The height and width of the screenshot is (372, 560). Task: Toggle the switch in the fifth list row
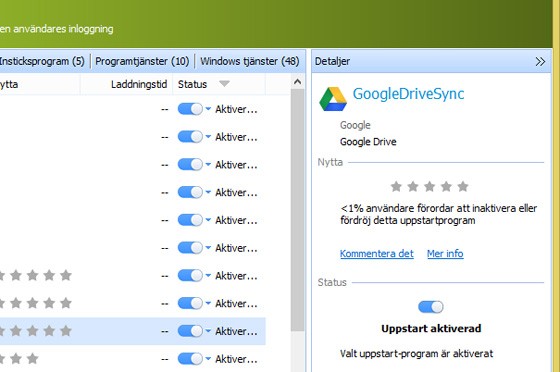coord(190,220)
